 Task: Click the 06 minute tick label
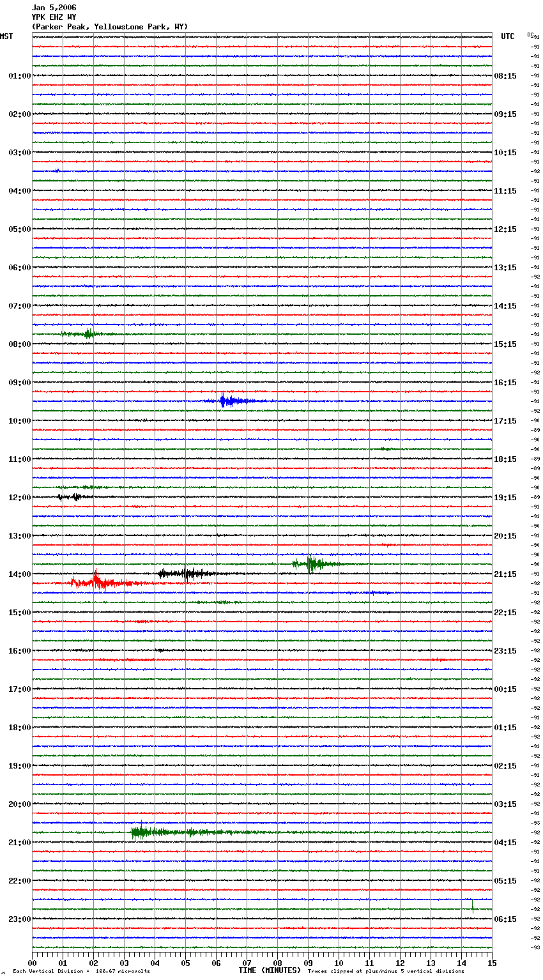coord(216,963)
